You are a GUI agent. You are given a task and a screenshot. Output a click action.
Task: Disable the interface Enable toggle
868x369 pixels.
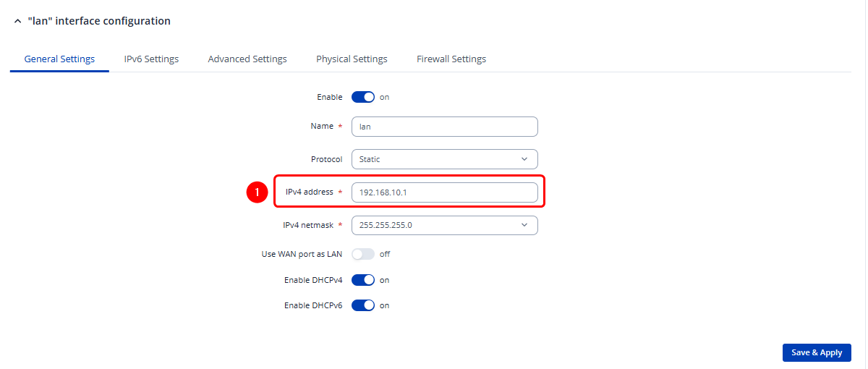pos(363,97)
